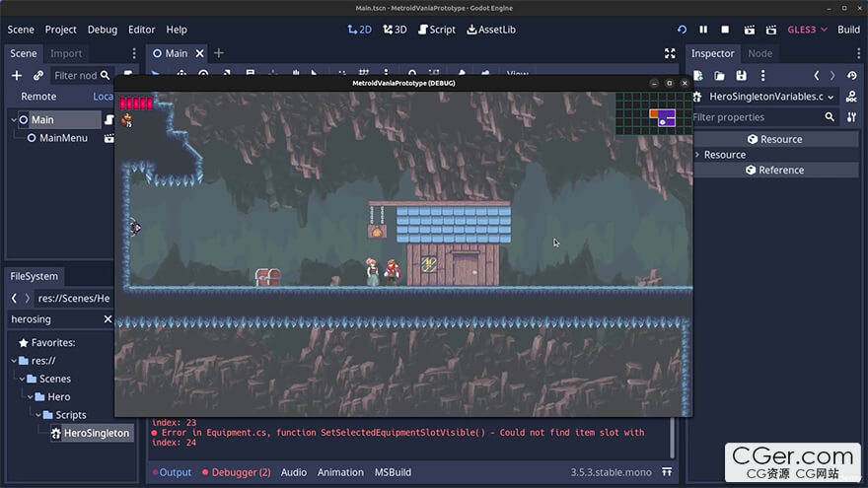Toggle distraction-free mode
Image resolution: width=868 pixels, height=488 pixels.
[670, 53]
